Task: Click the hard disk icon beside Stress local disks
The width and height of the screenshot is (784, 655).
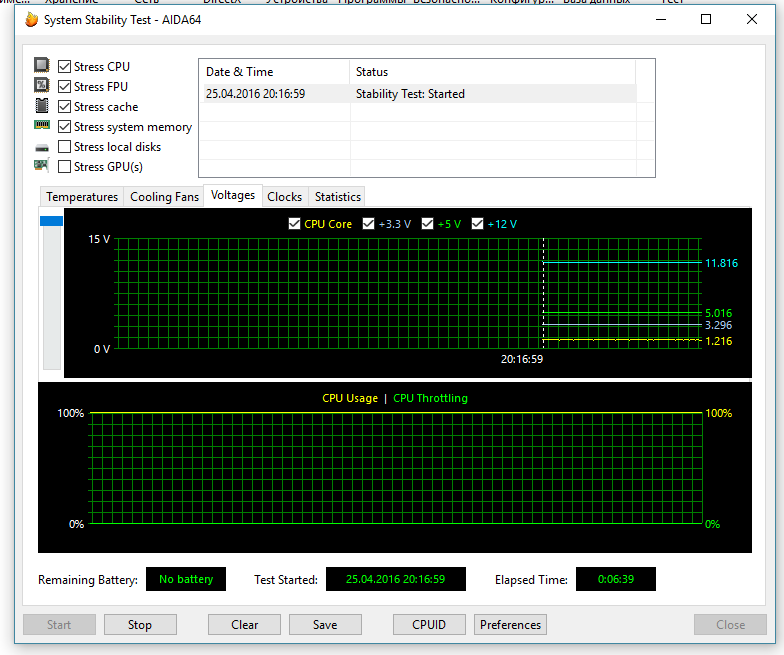Action: [42, 148]
